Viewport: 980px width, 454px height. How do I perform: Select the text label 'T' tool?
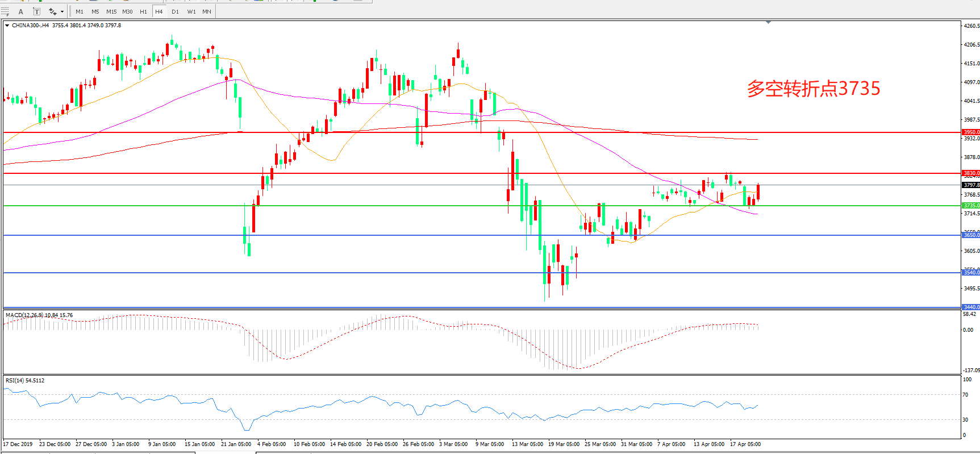pos(36,11)
